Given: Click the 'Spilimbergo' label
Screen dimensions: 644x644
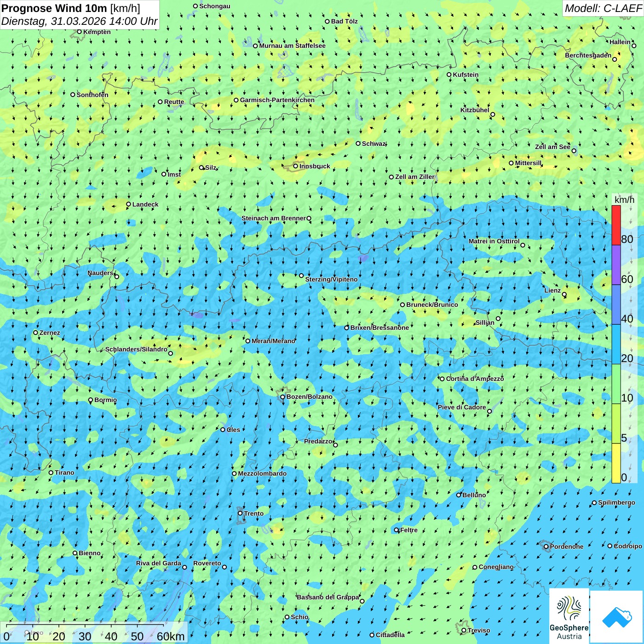Looking at the screenshot, I should pyautogui.click(x=616, y=502).
